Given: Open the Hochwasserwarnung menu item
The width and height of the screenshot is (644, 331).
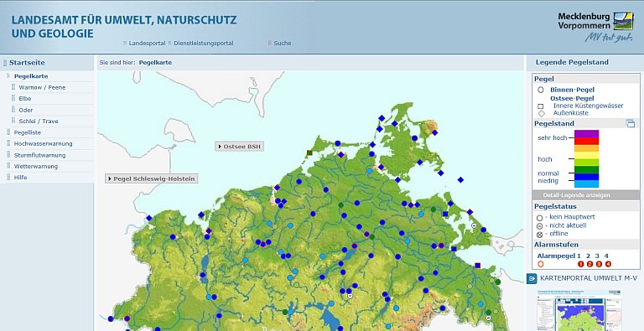Looking at the screenshot, I should point(43,144).
